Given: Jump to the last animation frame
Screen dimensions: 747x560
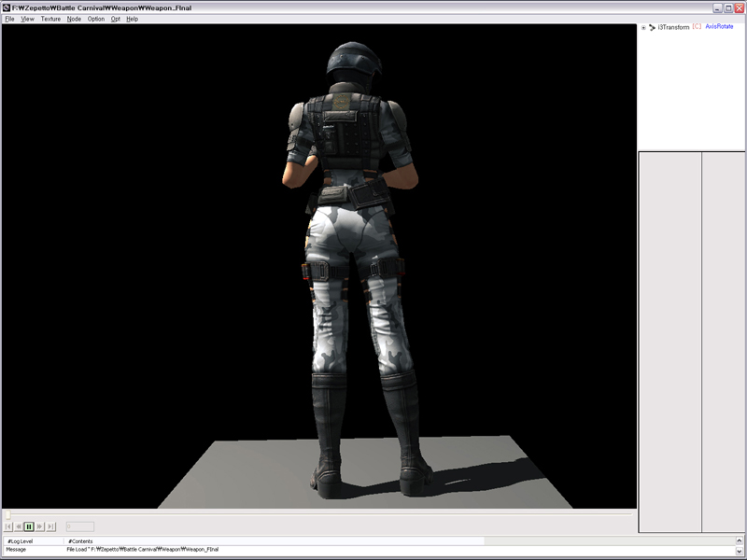Looking at the screenshot, I should 51,526.
